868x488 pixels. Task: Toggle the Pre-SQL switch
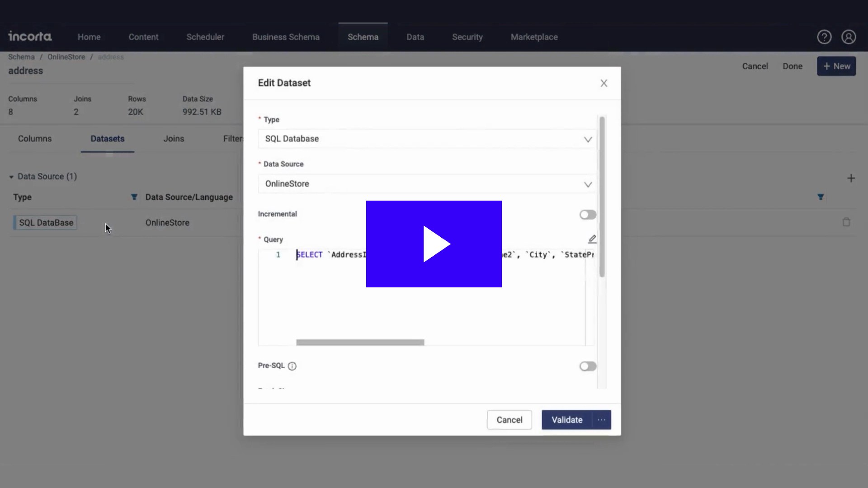coord(588,366)
